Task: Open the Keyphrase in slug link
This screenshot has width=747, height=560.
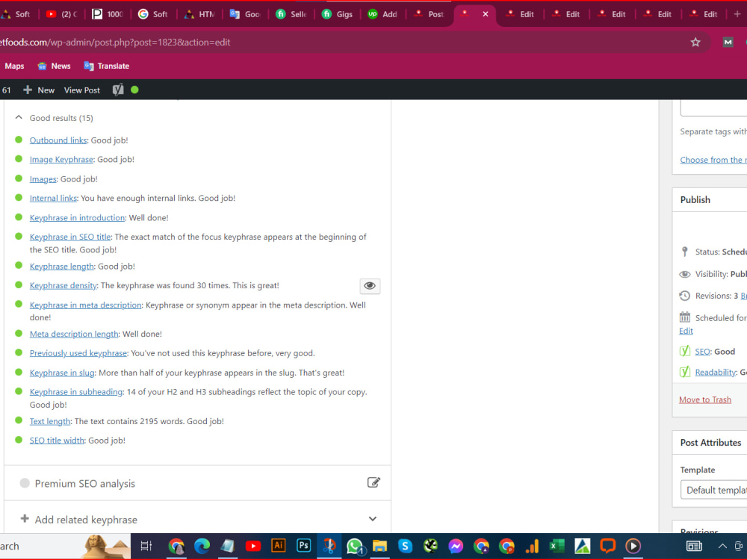Action: pyautogui.click(x=62, y=373)
